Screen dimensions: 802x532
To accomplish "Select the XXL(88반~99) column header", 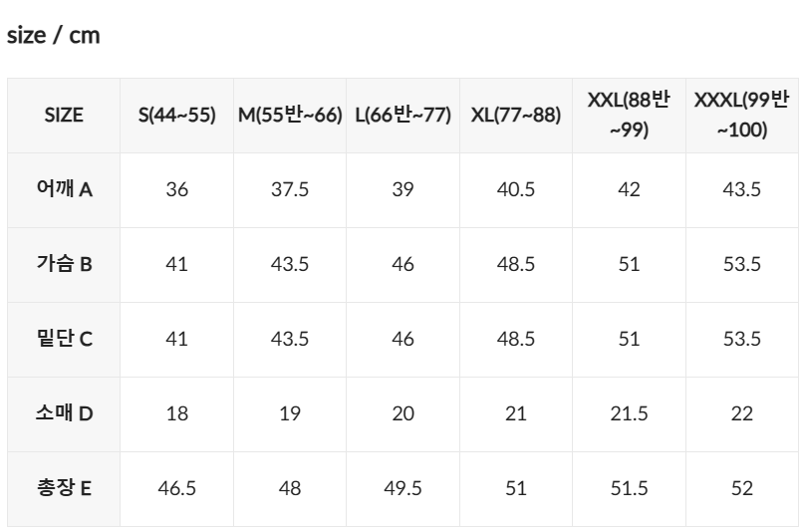I will tap(629, 116).
